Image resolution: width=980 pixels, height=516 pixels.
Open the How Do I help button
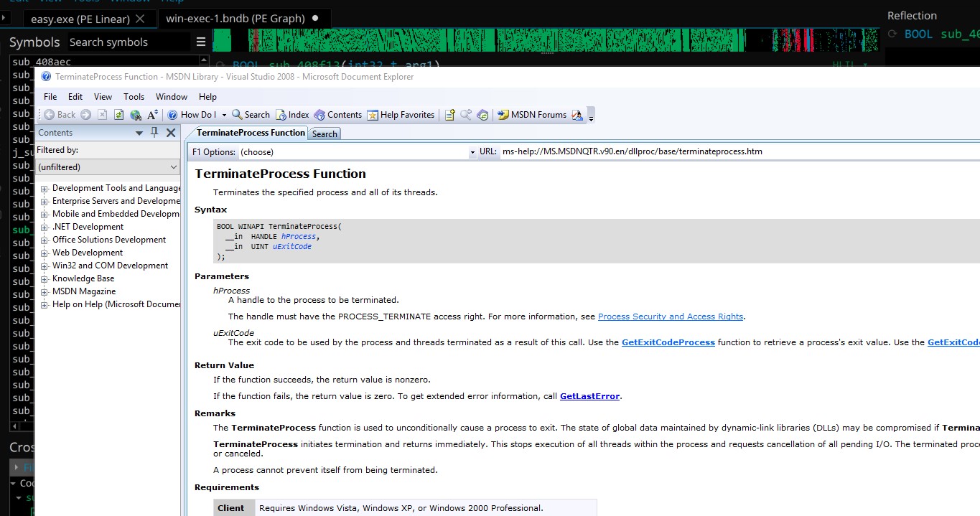(192, 115)
